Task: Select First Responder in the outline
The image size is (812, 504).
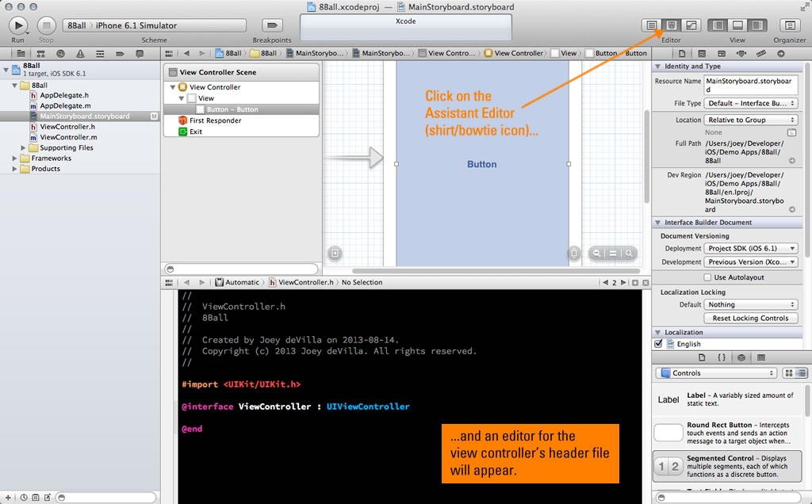Action: click(x=216, y=120)
